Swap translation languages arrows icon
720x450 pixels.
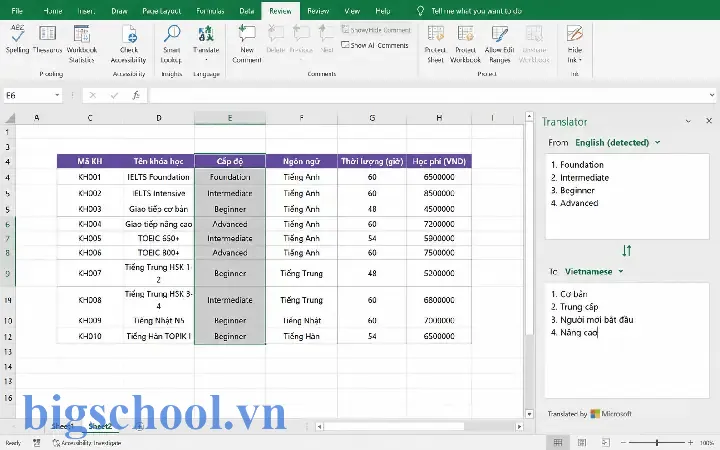pyautogui.click(x=627, y=251)
